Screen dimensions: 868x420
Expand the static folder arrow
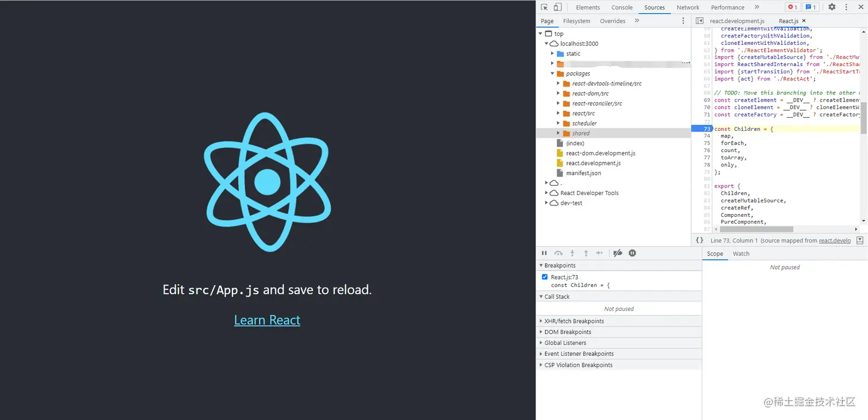coord(552,53)
